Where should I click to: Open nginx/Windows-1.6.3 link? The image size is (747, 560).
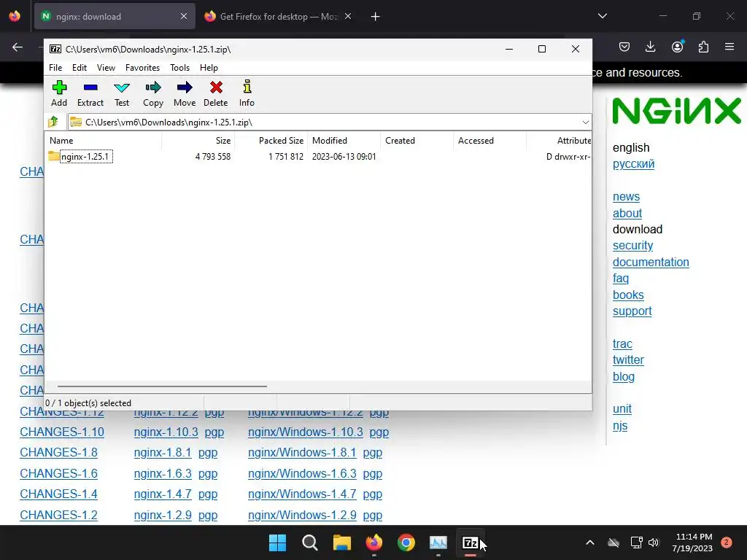tap(302, 473)
